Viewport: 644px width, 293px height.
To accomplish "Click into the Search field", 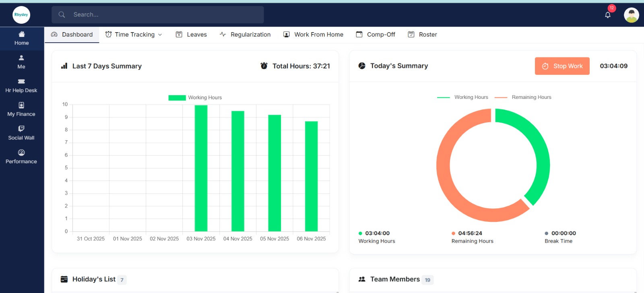I will pos(158,14).
